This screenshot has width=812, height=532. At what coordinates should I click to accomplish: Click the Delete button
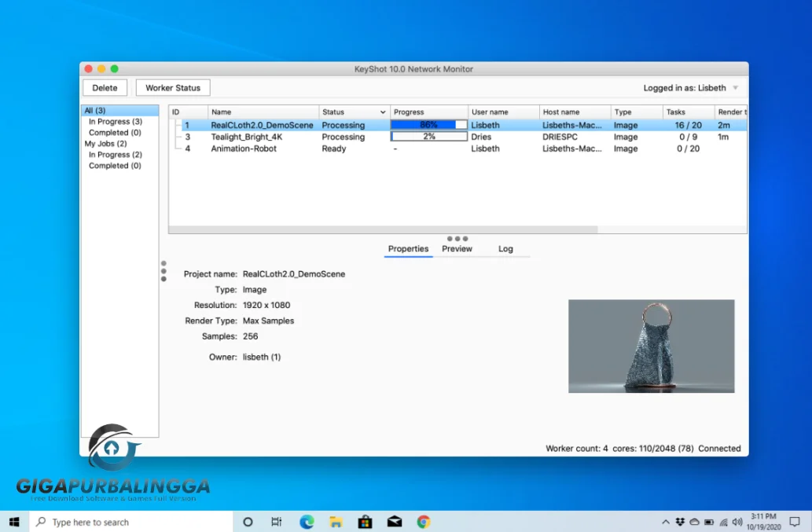[x=105, y=88]
